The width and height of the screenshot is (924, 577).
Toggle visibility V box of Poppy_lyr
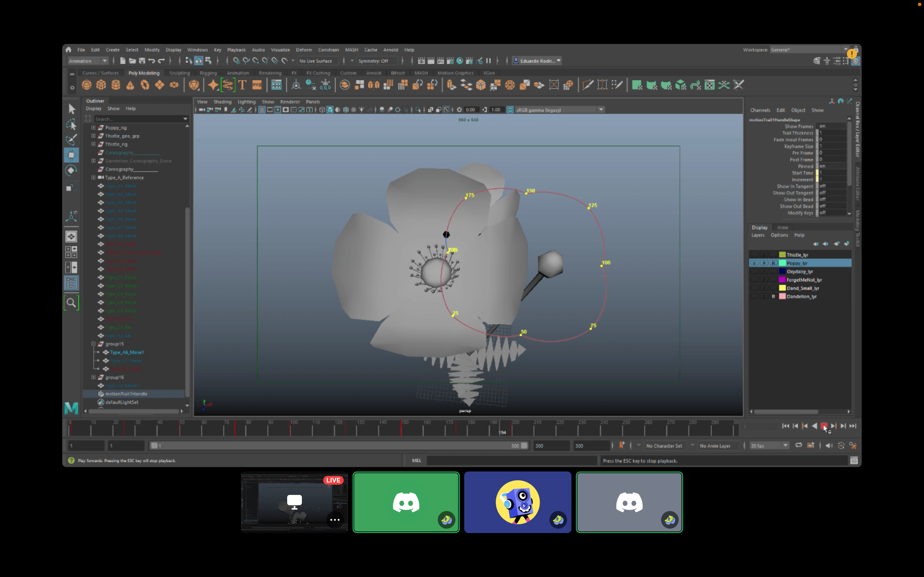(754, 263)
